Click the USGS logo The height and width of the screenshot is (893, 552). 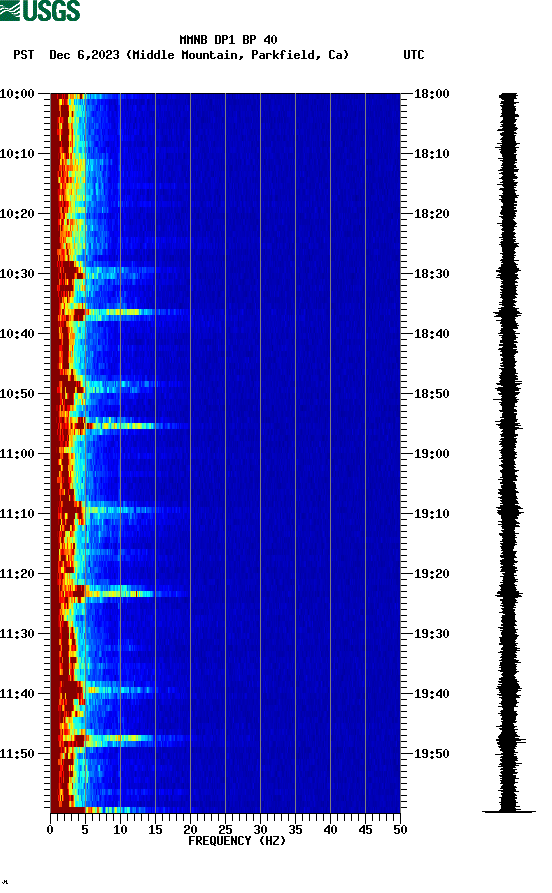click(40, 10)
